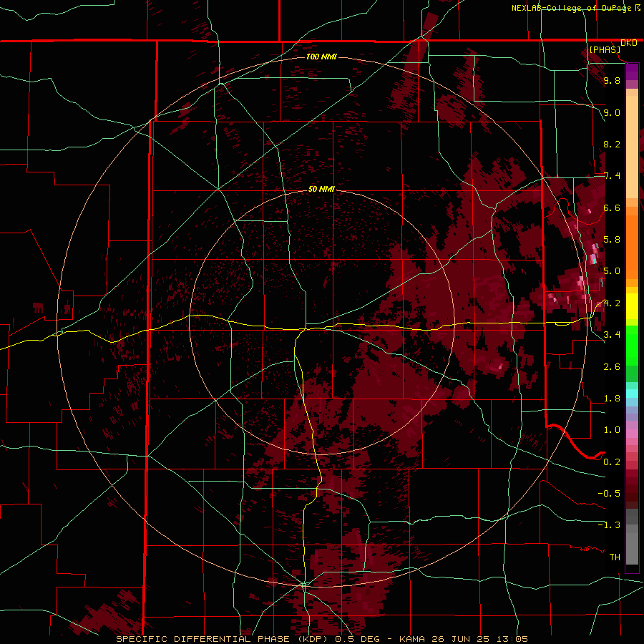Pick the purple band atop the color scale
This screenshot has width=644, height=644.
tap(632, 72)
